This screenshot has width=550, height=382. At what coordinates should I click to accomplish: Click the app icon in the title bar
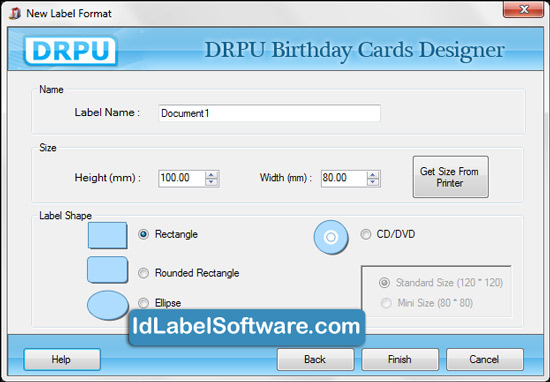point(14,13)
